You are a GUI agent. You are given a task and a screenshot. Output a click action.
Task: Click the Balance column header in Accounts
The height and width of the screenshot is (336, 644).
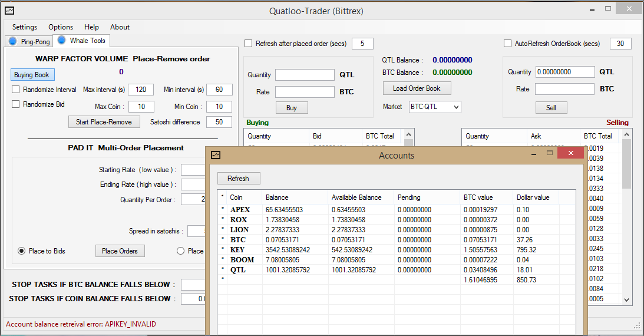[x=295, y=197]
